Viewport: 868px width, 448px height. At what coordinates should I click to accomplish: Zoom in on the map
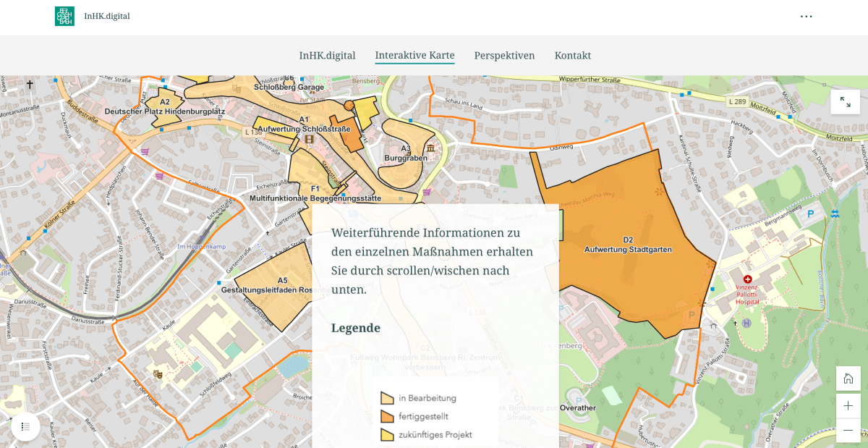pos(848,405)
